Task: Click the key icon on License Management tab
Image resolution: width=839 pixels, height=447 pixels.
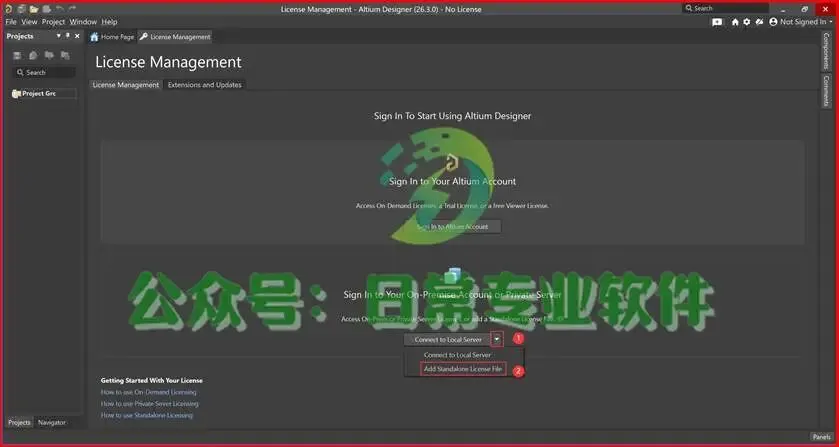Action: (143, 37)
